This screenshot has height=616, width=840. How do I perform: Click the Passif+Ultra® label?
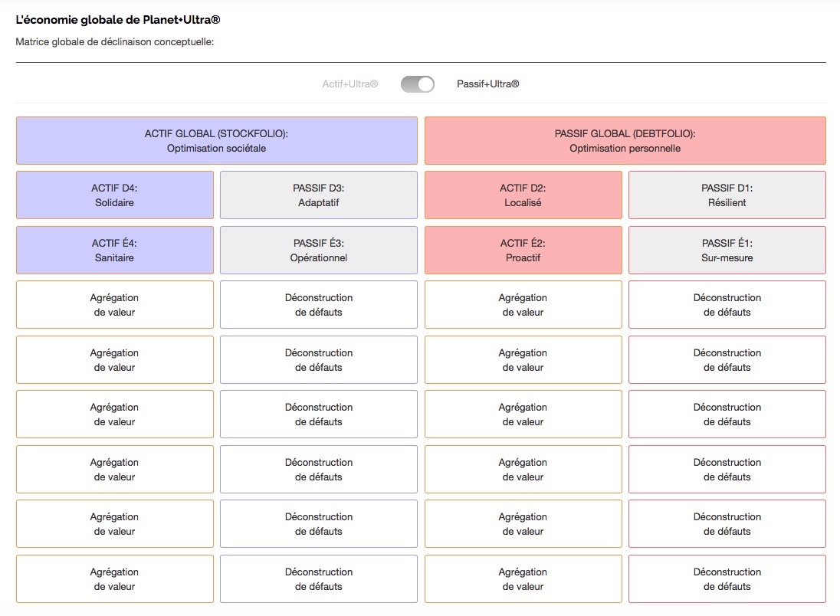point(487,84)
